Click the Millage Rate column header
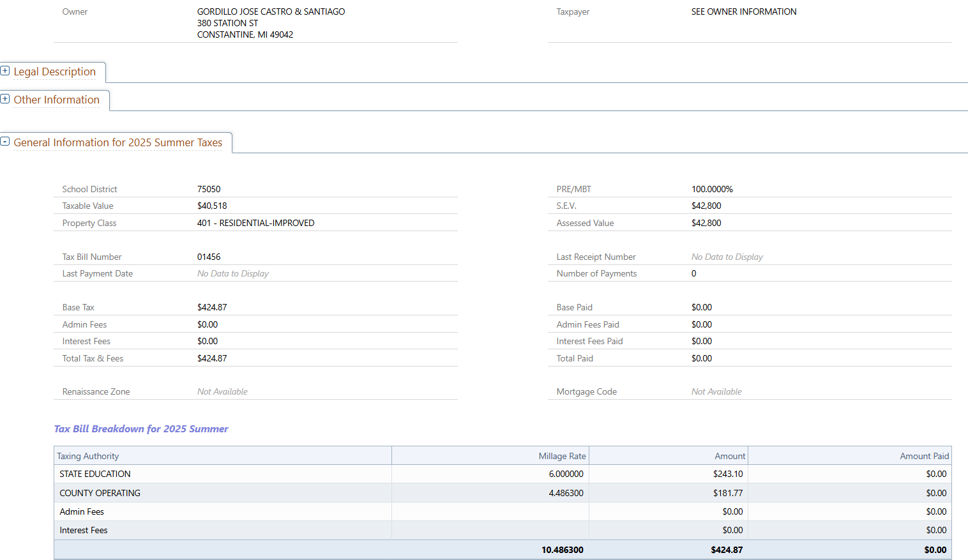The image size is (968, 560). click(x=562, y=456)
